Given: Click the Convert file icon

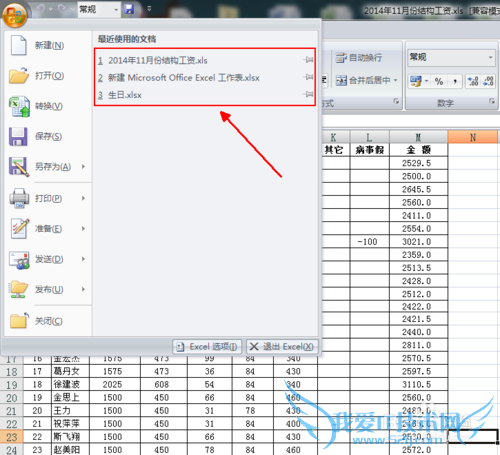Looking at the screenshot, I should coord(19,106).
